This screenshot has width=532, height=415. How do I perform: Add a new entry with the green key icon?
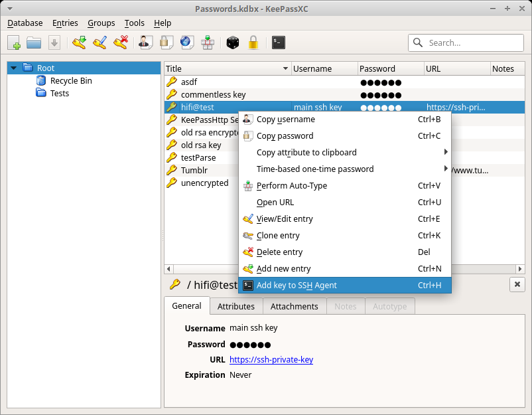point(79,42)
